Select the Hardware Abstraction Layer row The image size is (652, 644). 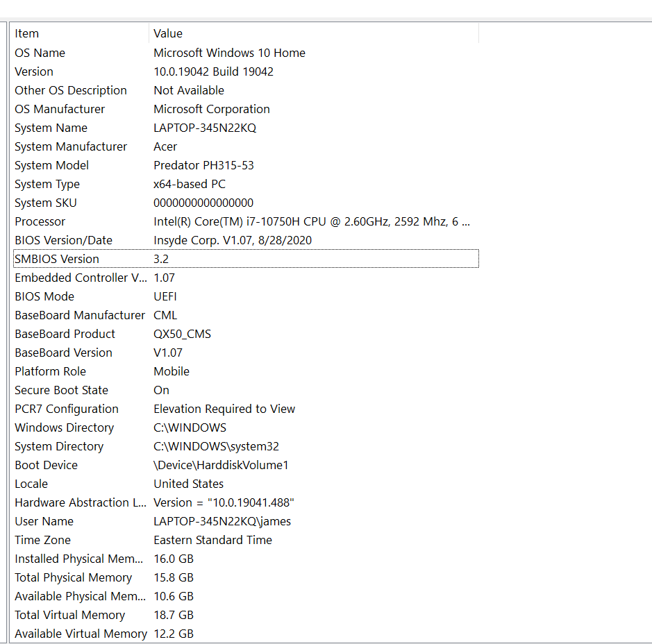[246, 502]
